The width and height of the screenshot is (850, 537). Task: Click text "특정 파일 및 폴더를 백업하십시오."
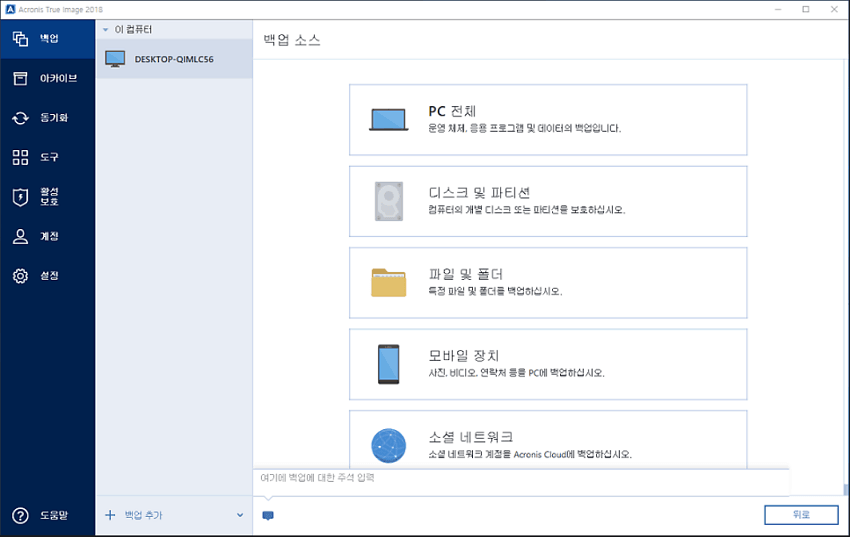495,292
